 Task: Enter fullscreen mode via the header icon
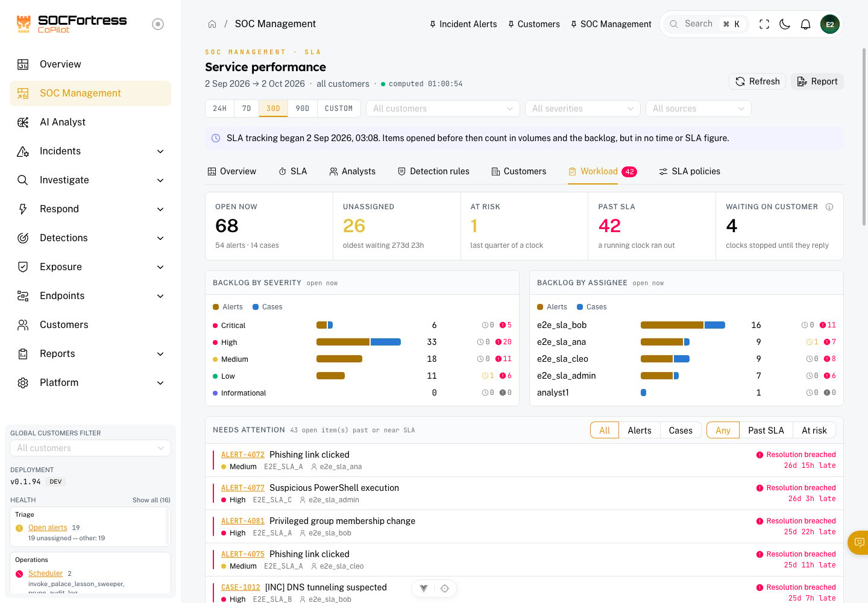764,24
